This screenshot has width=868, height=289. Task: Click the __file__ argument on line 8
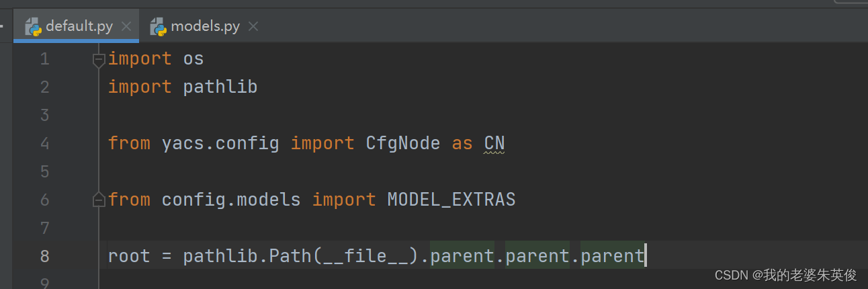point(365,256)
